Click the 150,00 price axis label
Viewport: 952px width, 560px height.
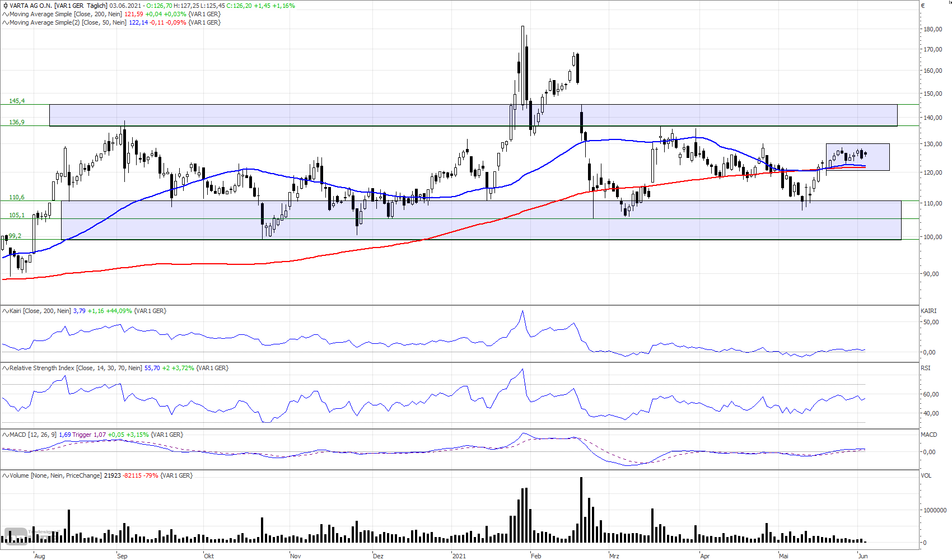[x=933, y=94]
